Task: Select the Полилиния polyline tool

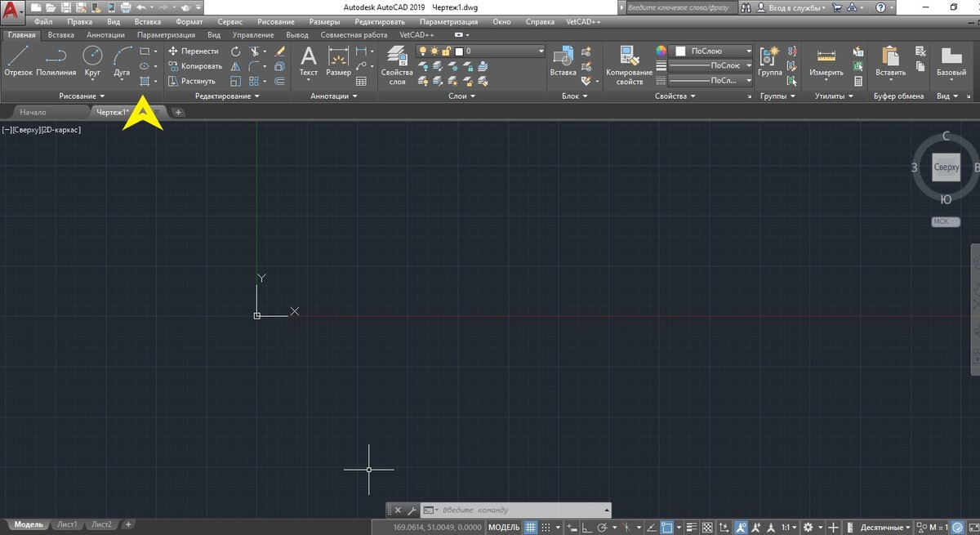Action: 56,61
